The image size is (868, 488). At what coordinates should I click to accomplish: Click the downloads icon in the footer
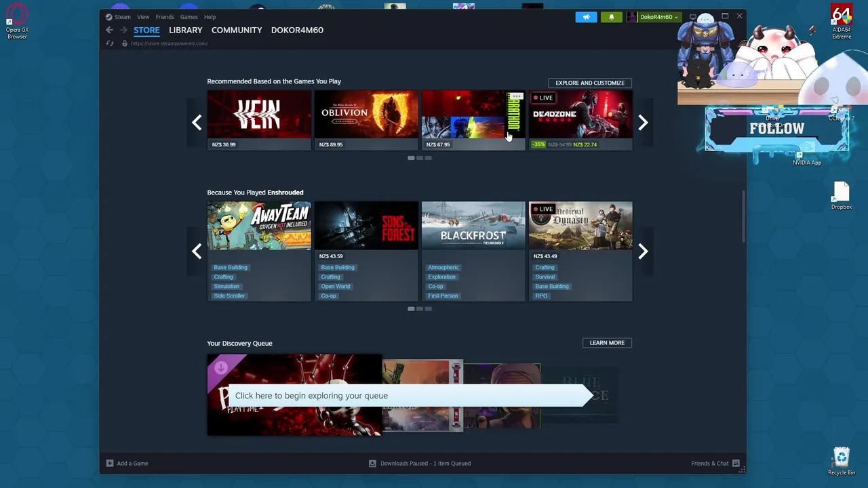(x=372, y=464)
